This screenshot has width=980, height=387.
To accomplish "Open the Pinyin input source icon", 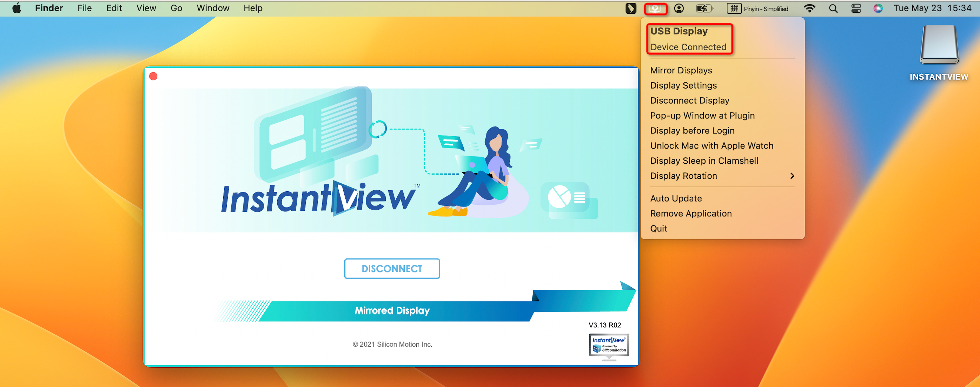I will click(734, 8).
